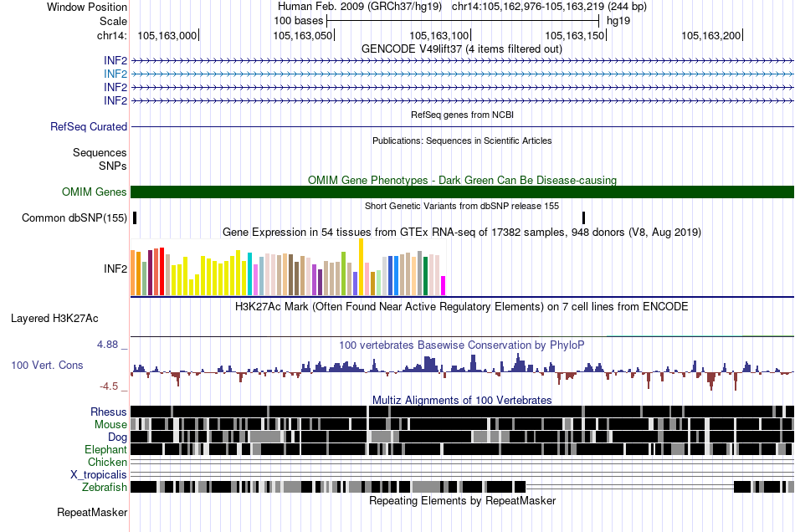Viewport: 795px width, 532px height.
Task: Open the RefSeq genes from NCBI title
Action: pos(462,115)
